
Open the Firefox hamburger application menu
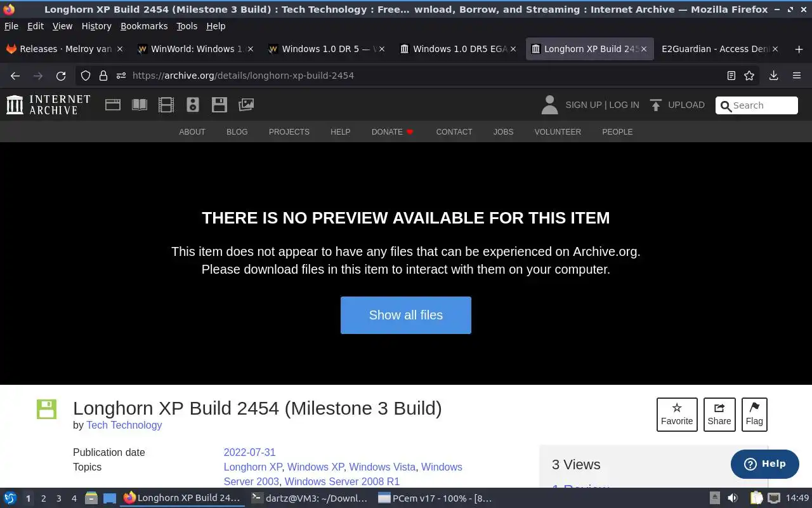click(797, 76)
